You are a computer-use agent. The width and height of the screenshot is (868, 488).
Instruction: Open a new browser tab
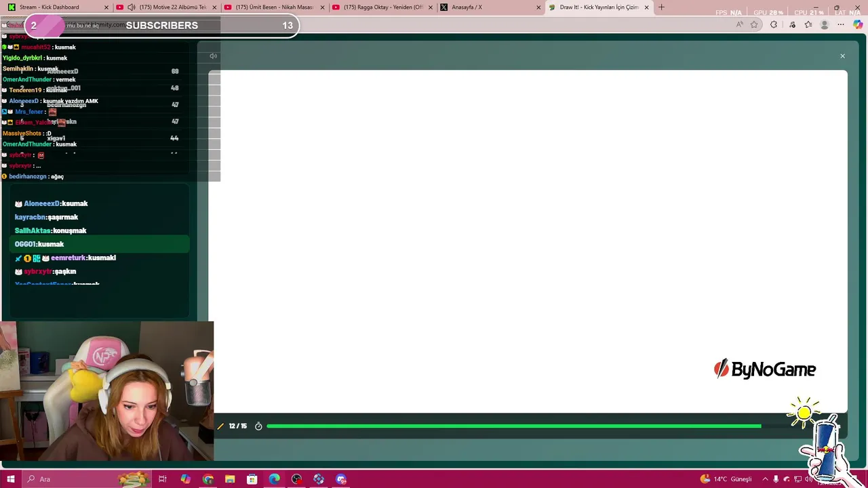pyautogui.click(x=661, y=7)
